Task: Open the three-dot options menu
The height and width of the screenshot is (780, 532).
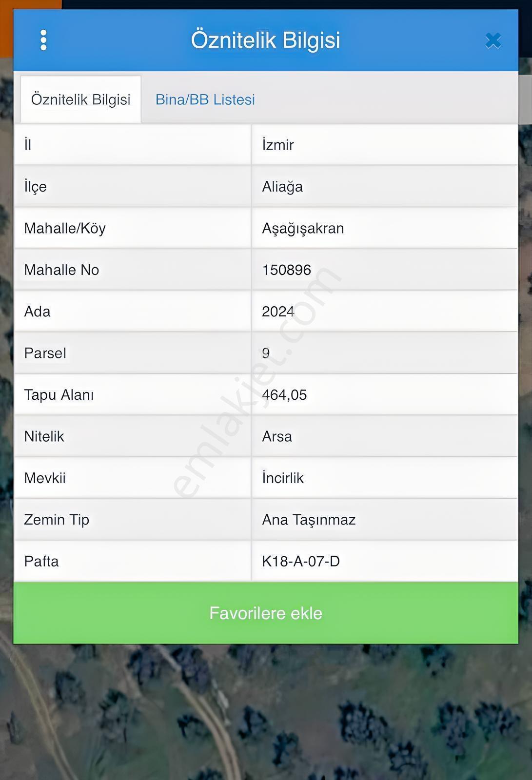Action: (43, 40)
